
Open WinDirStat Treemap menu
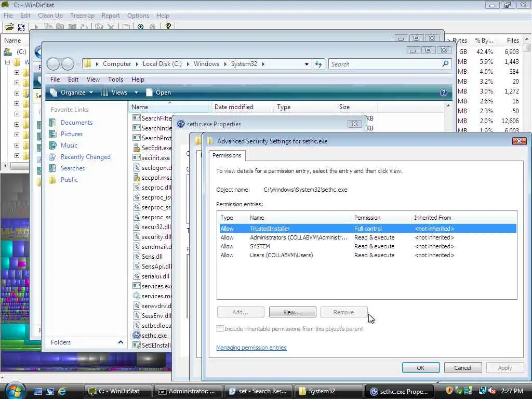coord(82,16)
